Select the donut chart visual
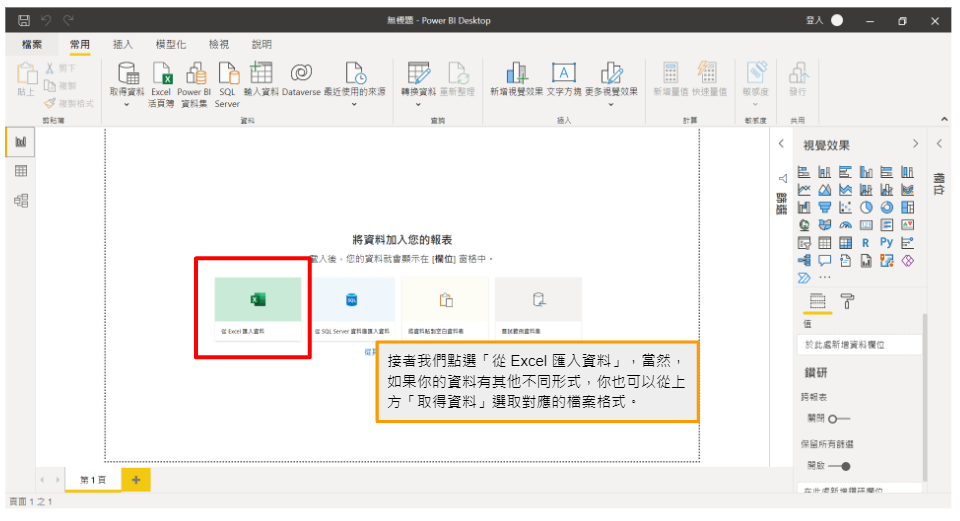Viewport: 960px width, 521px height. tap(887, 208)
